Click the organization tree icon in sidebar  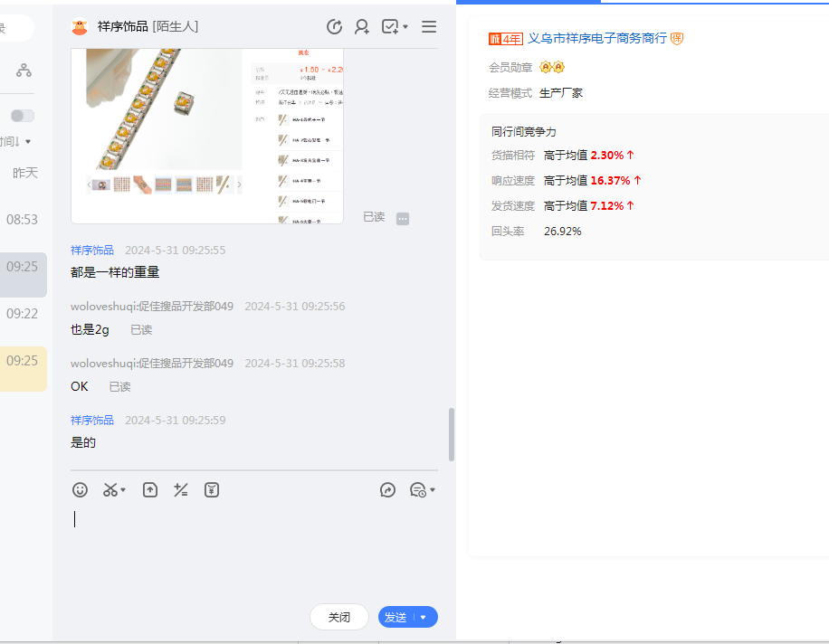(x=24, y=71)
